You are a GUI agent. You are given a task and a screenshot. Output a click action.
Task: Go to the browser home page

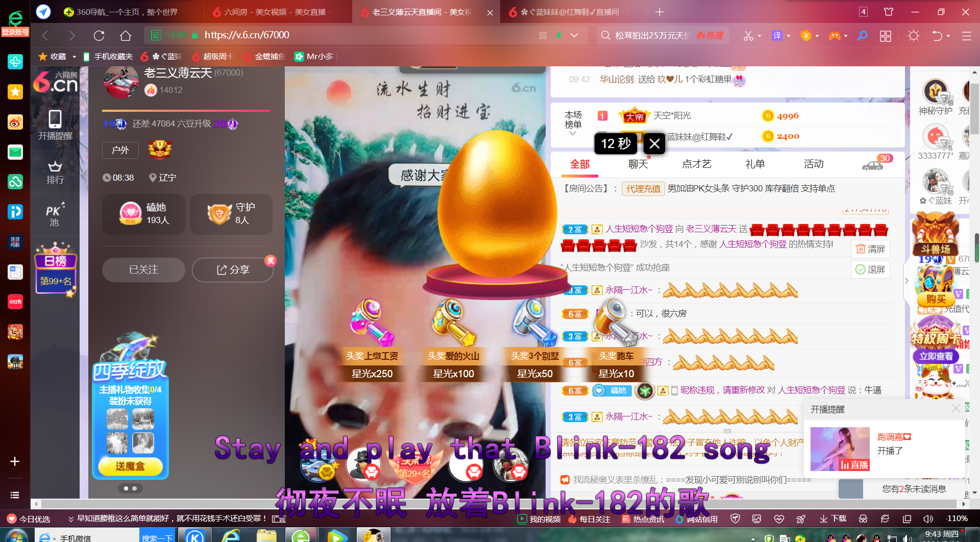pos(126,35)
